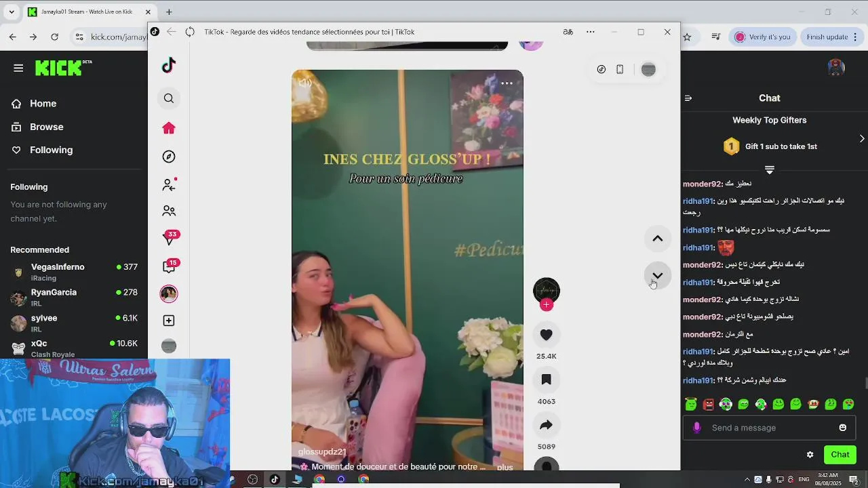This screenshot has height=488, width=868.
Task: Open recommended channel sylvee
Action: [x=75, y=323]
